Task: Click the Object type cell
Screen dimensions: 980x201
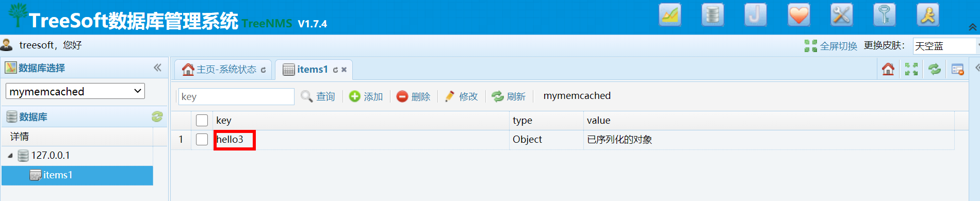Action: [x=546, y=140]
